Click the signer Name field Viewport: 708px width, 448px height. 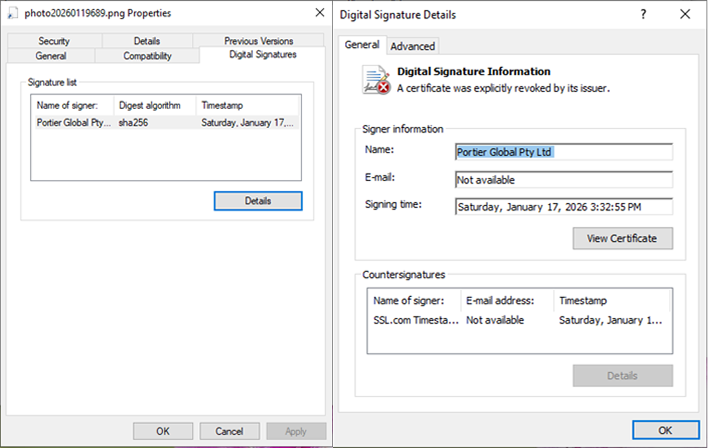tap(562, 152)
